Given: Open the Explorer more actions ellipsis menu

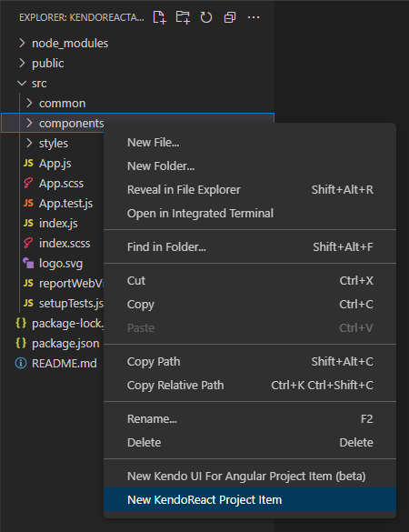Looking at the screenshot, I should pyautogui.click(x=254, y=17).
